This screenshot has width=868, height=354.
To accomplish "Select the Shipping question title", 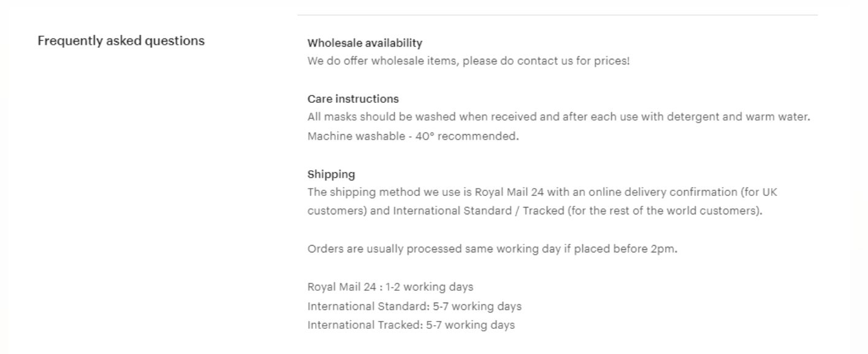I will (x=331, y=175).
